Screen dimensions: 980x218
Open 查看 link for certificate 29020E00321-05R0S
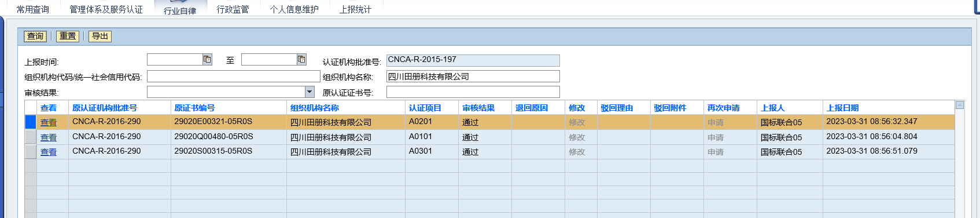(x=49, y=122)
